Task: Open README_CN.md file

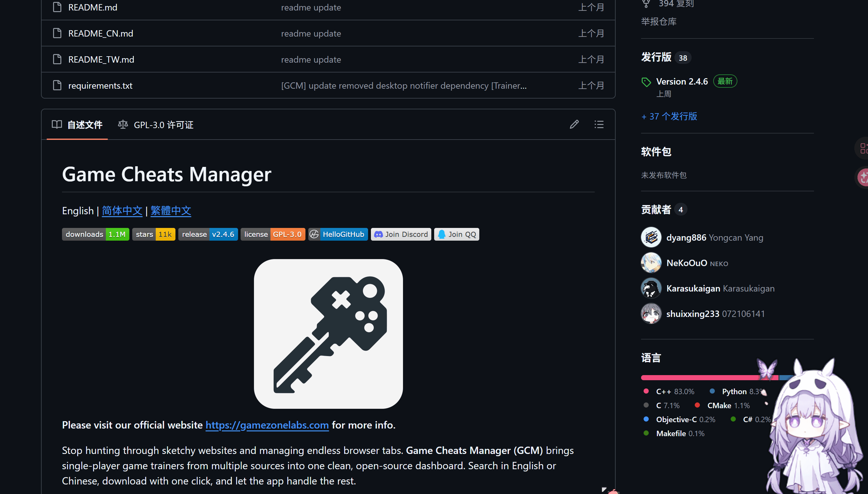Action: click(101, 33)
